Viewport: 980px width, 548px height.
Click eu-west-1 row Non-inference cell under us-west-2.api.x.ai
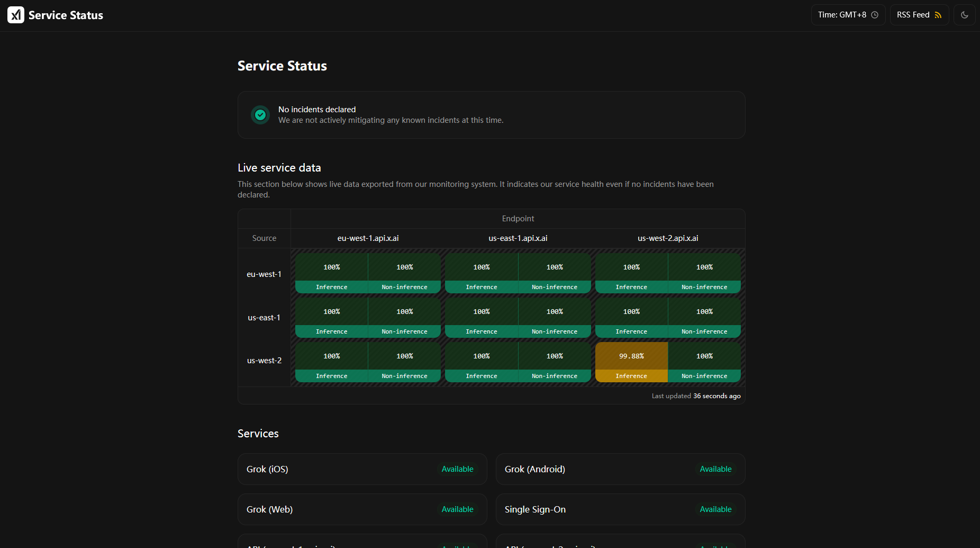(704, 273)
